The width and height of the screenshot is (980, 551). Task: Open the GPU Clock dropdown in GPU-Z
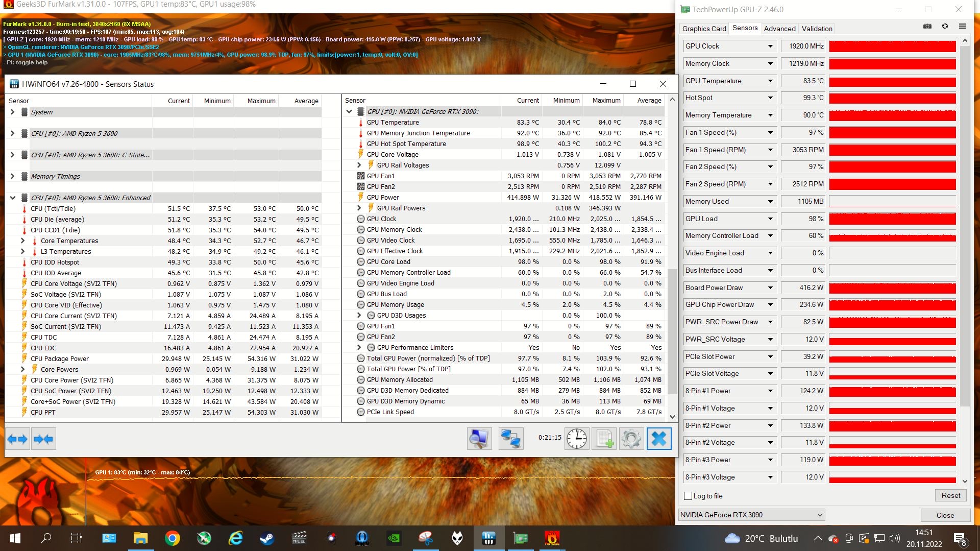770,46
